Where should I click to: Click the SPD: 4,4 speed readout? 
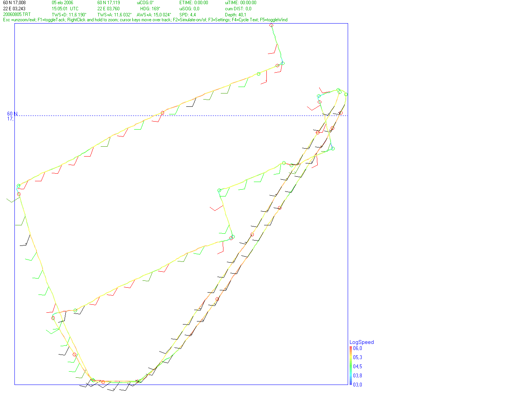click(188, 14)
